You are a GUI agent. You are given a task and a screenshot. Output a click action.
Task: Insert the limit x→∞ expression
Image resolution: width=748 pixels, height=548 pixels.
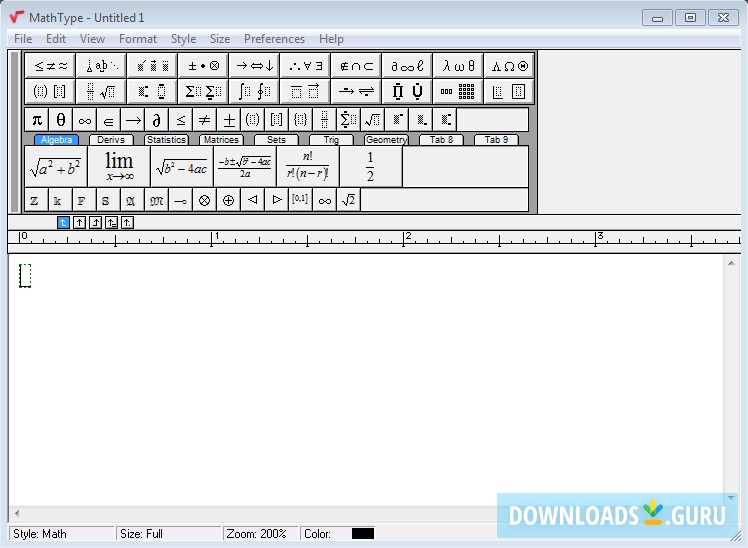[119, 166]
